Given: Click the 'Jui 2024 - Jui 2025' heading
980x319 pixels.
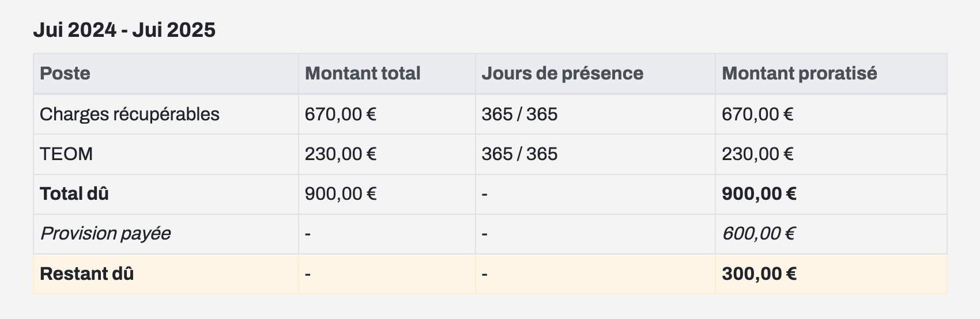Looking at the screenshot, I should point(124,30).
